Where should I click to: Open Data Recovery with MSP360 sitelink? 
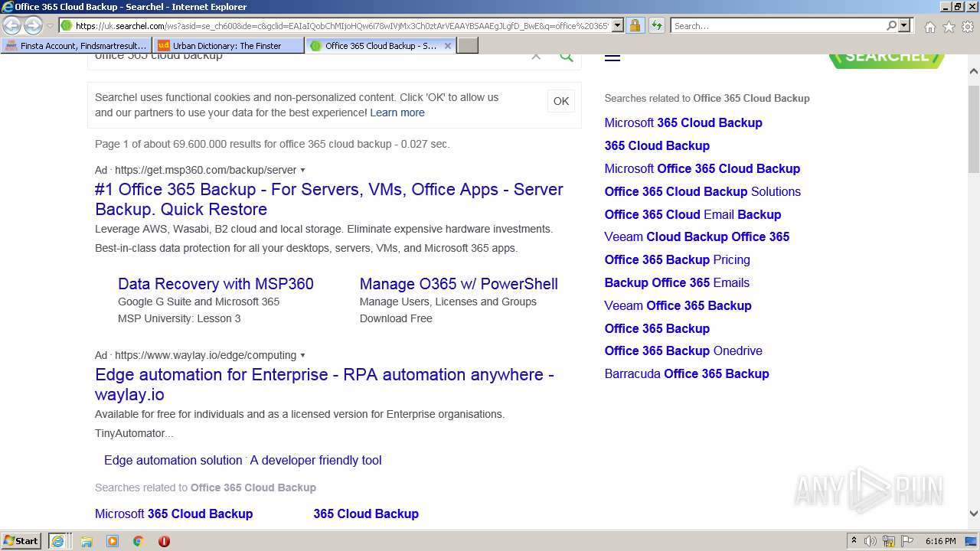(x=216, y=284)
